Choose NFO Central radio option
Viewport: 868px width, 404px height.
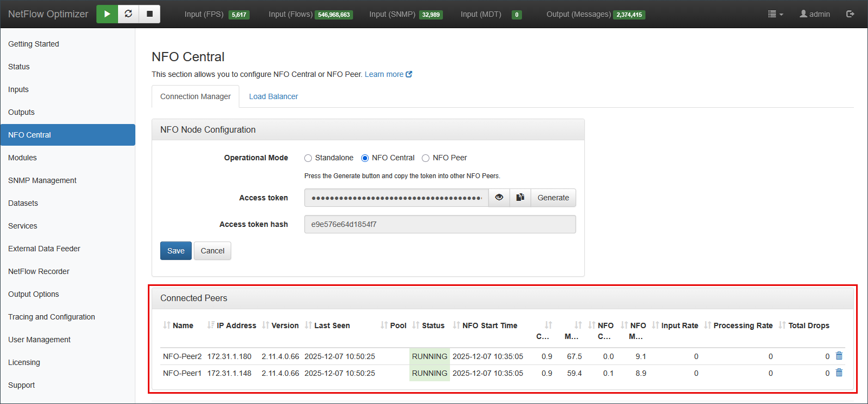[x=365, y=158]
